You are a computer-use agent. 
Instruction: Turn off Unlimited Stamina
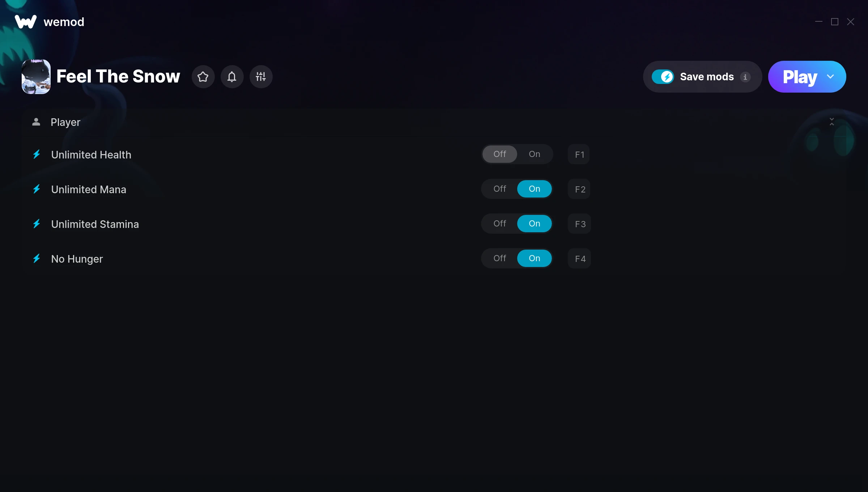500,224
